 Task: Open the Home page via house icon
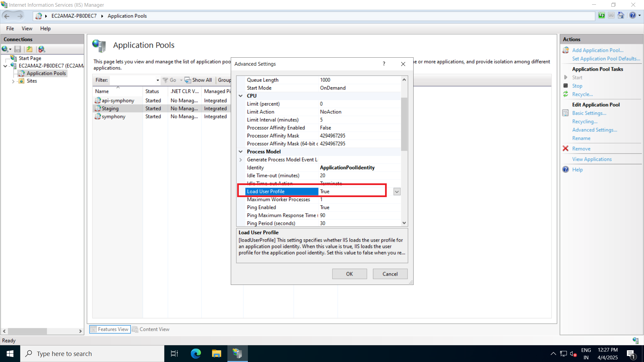(621, 15)
